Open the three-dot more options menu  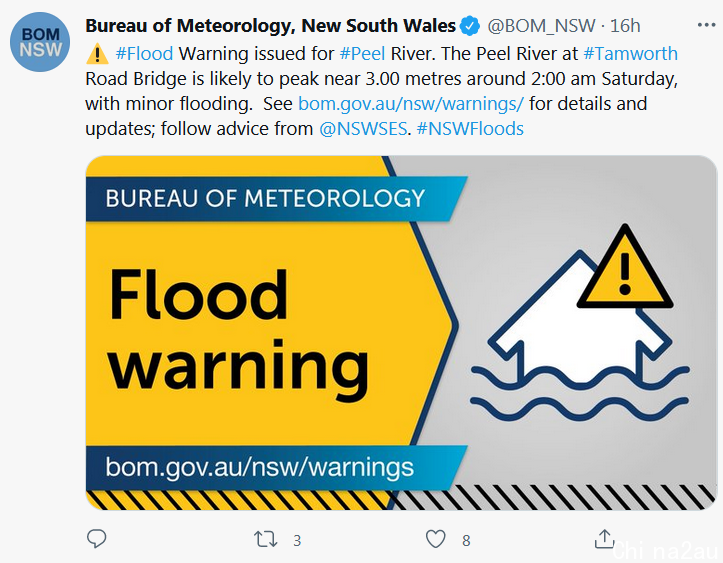click(x=706, y=25)
